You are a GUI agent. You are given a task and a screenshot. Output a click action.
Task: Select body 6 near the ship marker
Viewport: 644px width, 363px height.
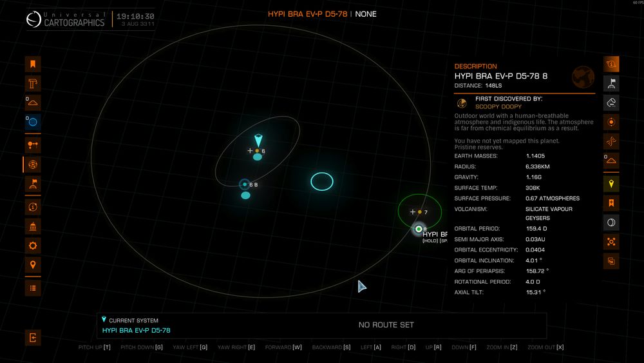(x=257, y=151)
